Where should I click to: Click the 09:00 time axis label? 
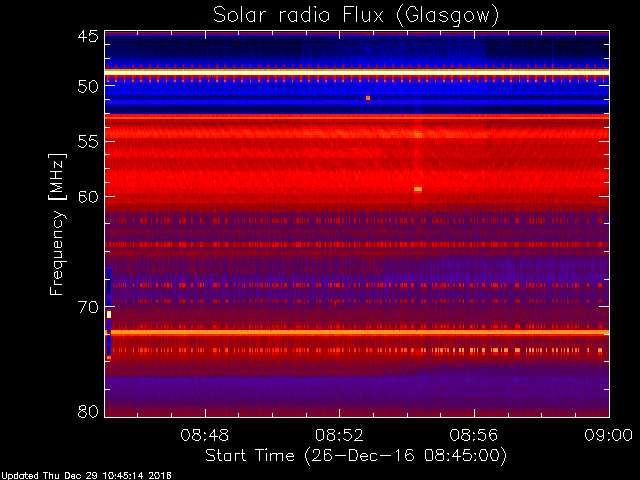(608, 435)
